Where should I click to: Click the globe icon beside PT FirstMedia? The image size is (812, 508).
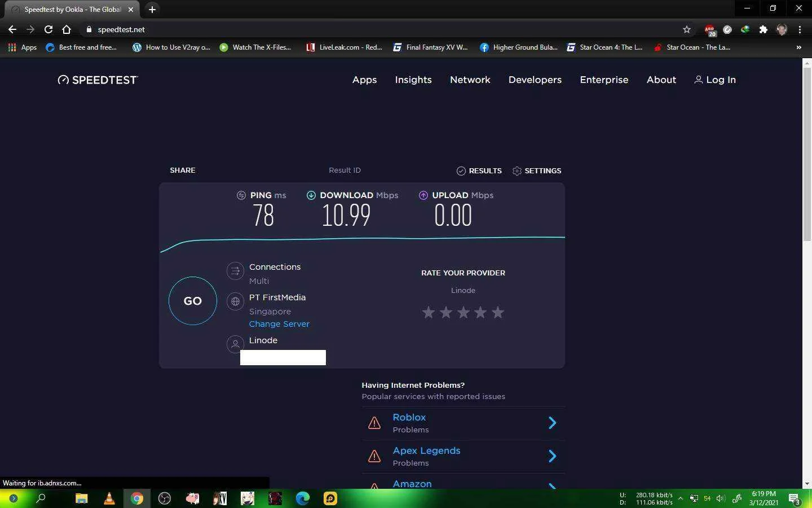coord(235,301)
